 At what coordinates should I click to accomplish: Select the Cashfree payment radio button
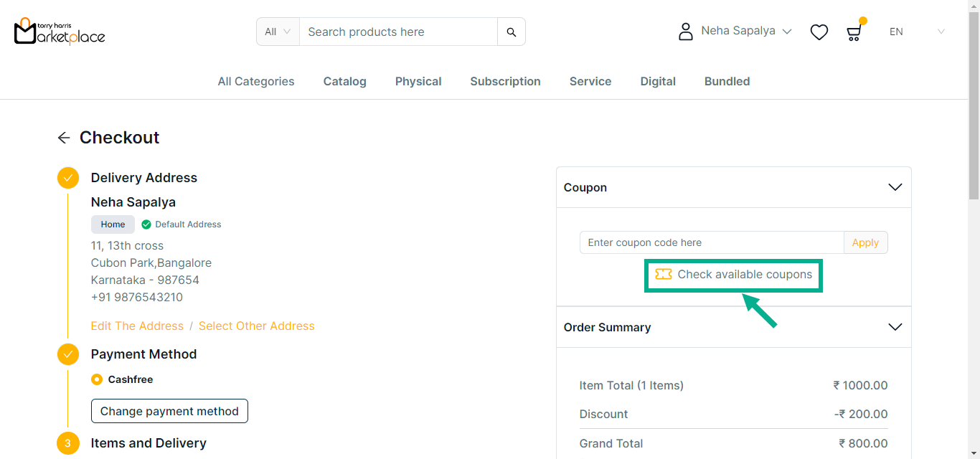click(x=97, y=379)
